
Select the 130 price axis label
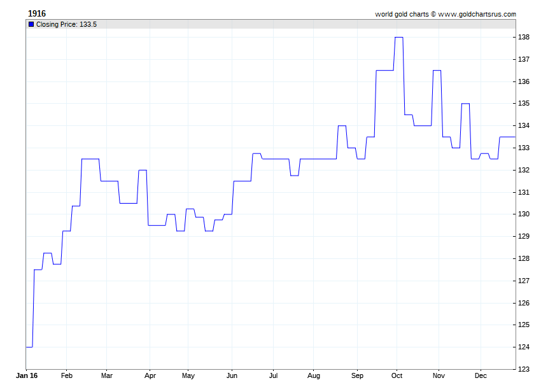(x=524, y=214)
